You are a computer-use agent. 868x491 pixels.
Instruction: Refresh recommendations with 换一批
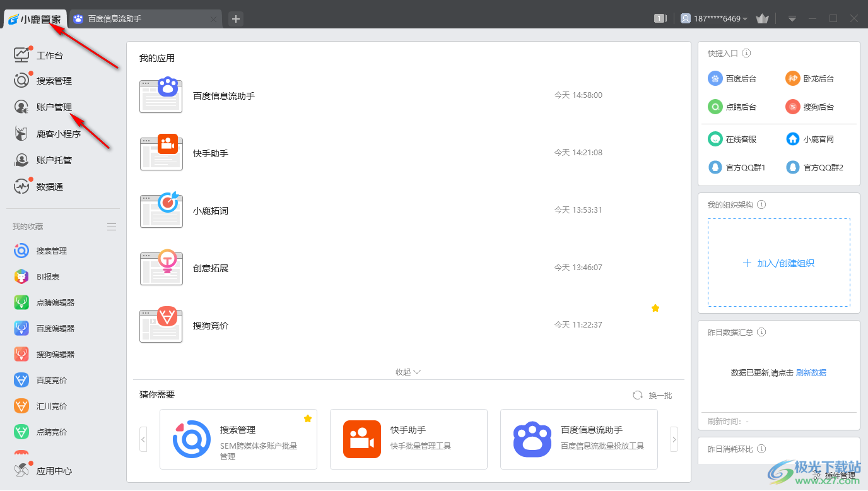653,395
